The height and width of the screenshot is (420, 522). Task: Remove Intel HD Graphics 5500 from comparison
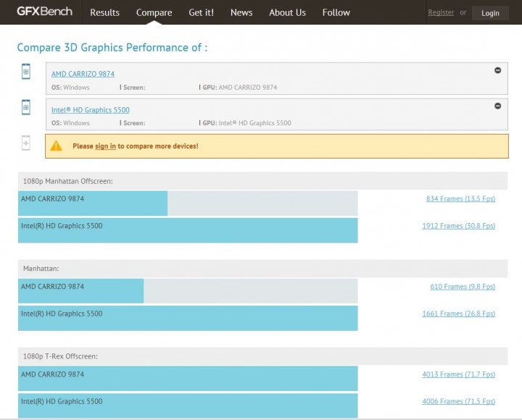pos(497,106)
